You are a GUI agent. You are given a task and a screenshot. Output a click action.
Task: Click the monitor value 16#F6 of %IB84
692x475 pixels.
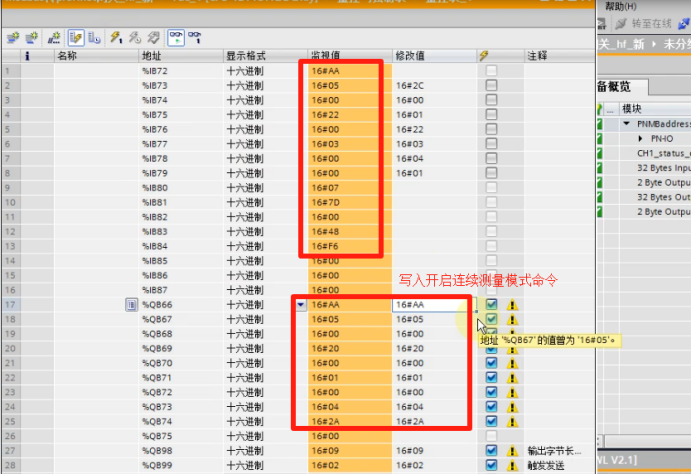coord(325,246)
